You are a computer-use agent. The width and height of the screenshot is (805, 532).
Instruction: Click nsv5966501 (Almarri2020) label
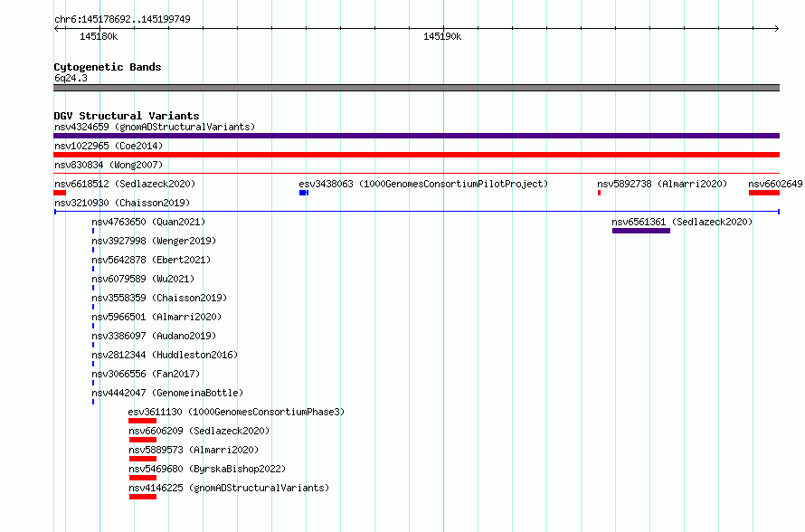coord(156,317)
